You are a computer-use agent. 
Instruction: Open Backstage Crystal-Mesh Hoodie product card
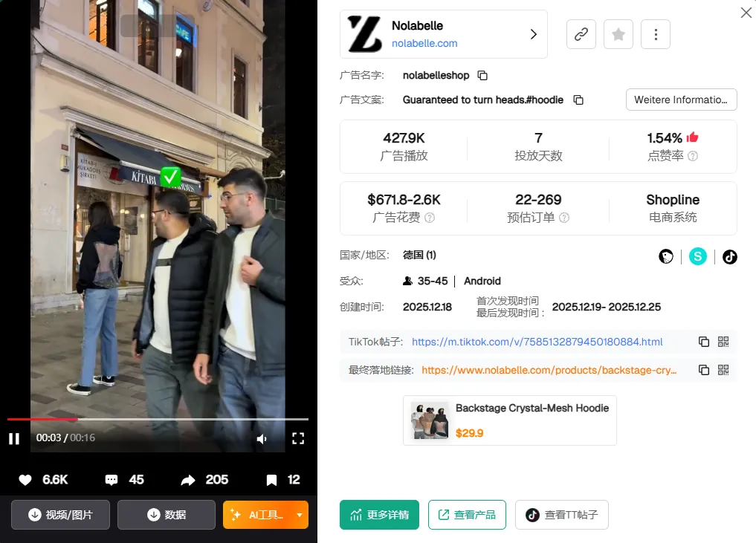click(510, 420)
